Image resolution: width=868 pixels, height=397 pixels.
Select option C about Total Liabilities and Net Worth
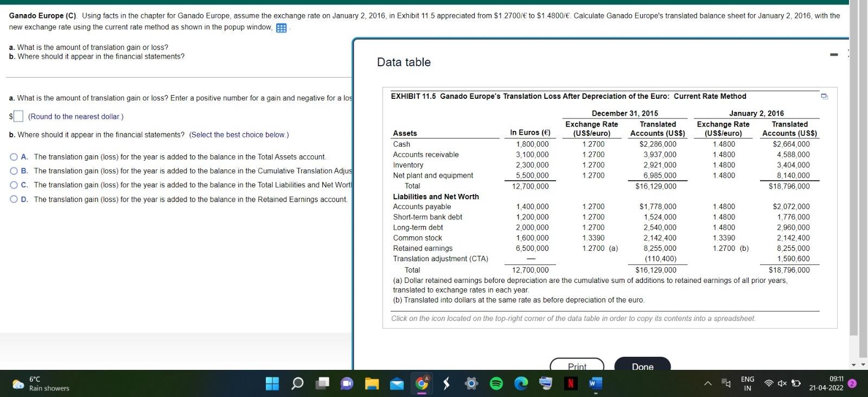click(x=14, y=185)
